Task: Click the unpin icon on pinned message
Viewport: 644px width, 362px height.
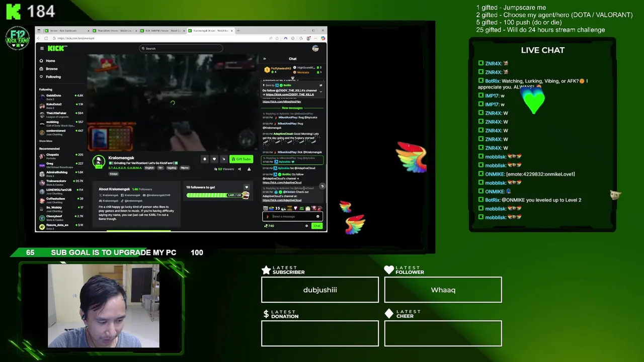Action: click(321, 85)
